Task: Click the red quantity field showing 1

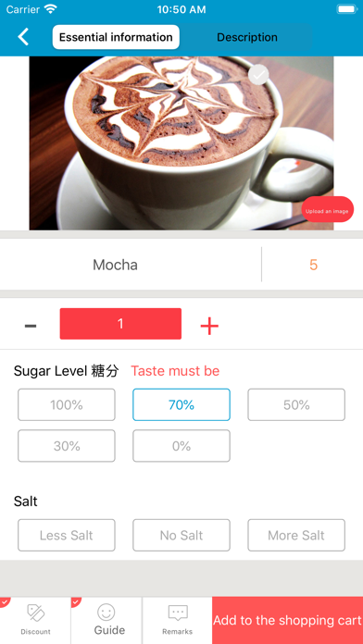Action: click(x=120, y=324)
